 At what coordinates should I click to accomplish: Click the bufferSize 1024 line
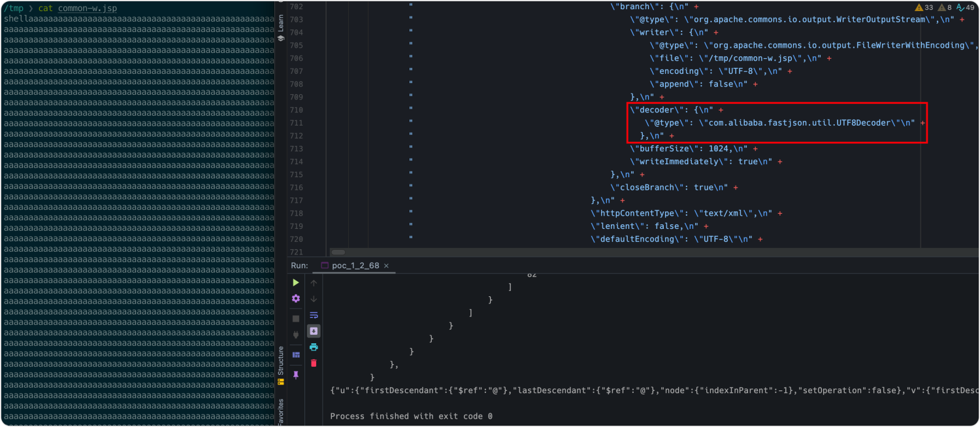click(x=694, y=148)
